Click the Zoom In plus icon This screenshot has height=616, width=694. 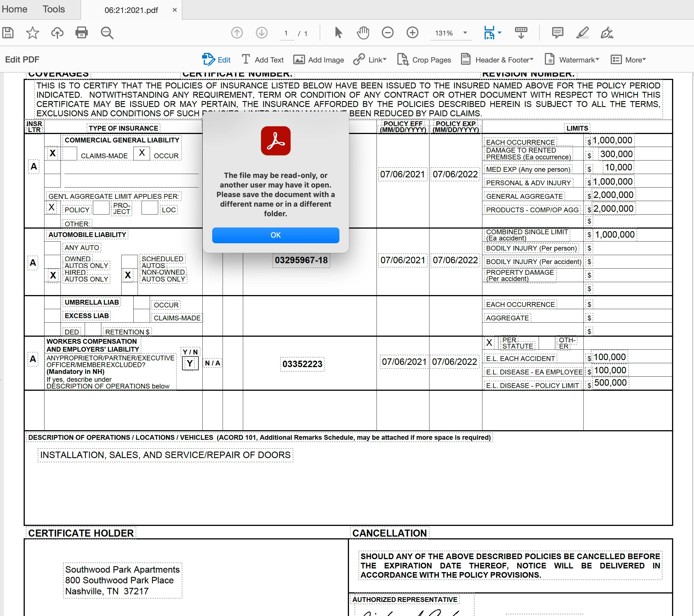tap(412, 33)
